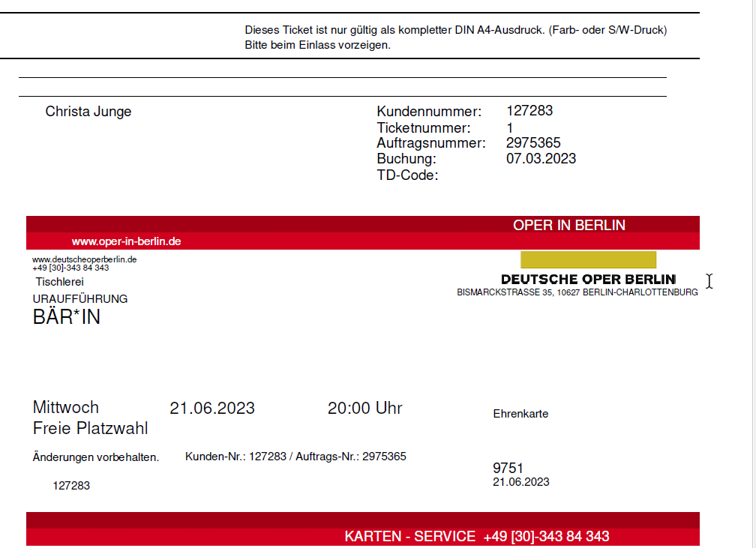Click the "Dieses Ticket ist nur gültig" notice line
This screenshot has height=548, width=756.
(456, 30)
